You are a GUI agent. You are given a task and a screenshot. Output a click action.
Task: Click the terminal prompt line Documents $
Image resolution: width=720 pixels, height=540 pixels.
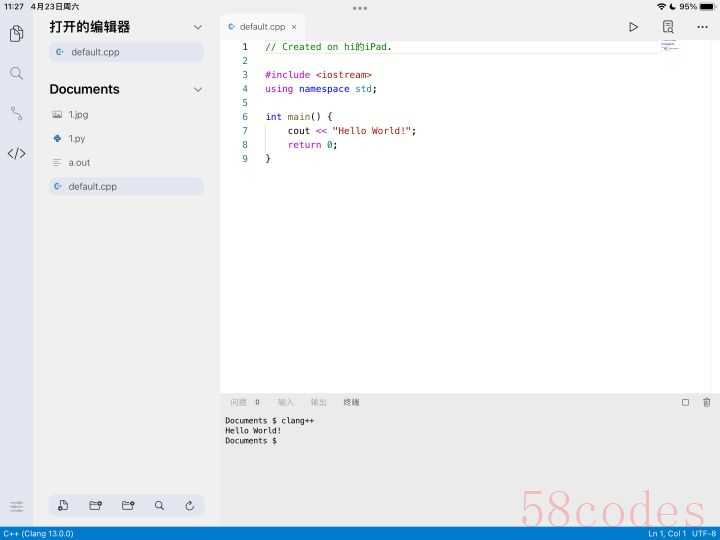point(251,440)
